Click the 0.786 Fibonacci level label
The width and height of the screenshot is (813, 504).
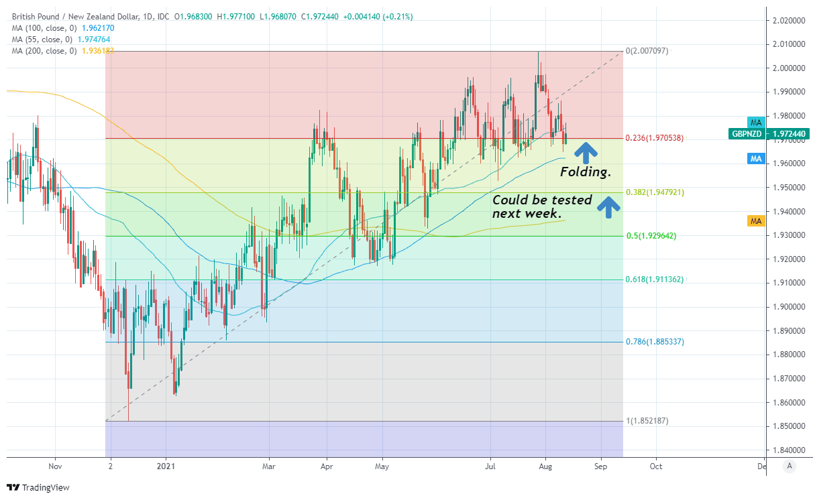[x=654, y=342]
